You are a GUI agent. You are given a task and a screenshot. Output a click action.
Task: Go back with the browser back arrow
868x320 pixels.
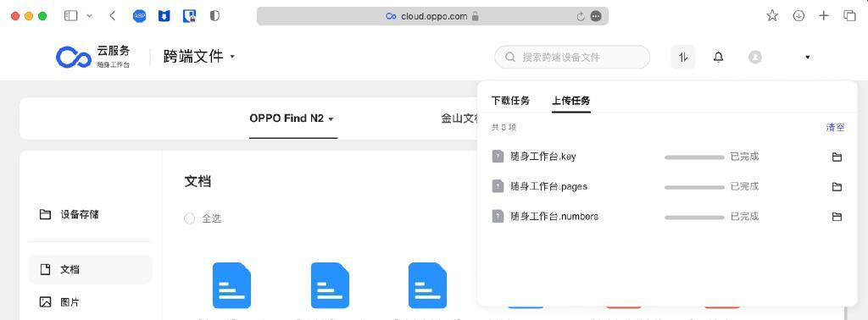[113, 16]
